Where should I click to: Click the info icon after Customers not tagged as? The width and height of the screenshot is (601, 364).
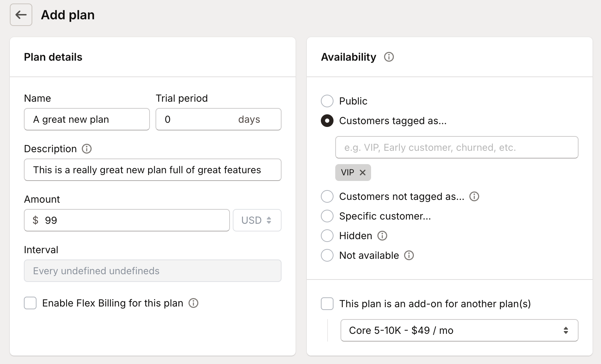[474, 196]
